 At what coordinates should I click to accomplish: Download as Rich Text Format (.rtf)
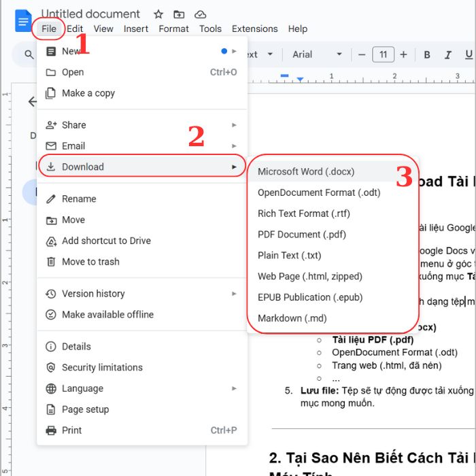tap(333, 214)
